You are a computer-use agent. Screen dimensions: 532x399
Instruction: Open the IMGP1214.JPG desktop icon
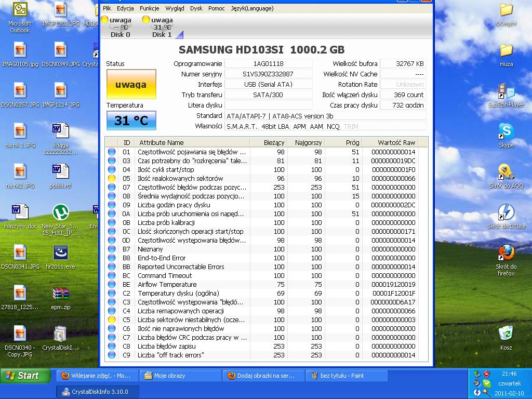tap(60, 95)
